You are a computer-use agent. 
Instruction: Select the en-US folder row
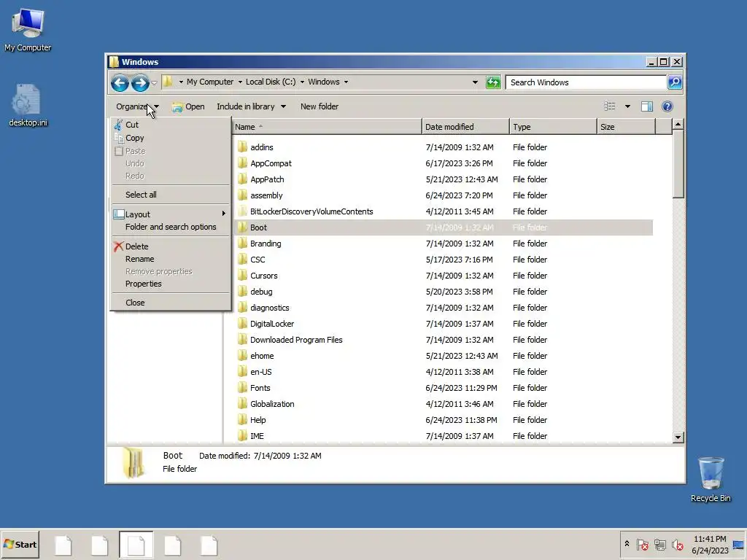click(x=444, y=371)
